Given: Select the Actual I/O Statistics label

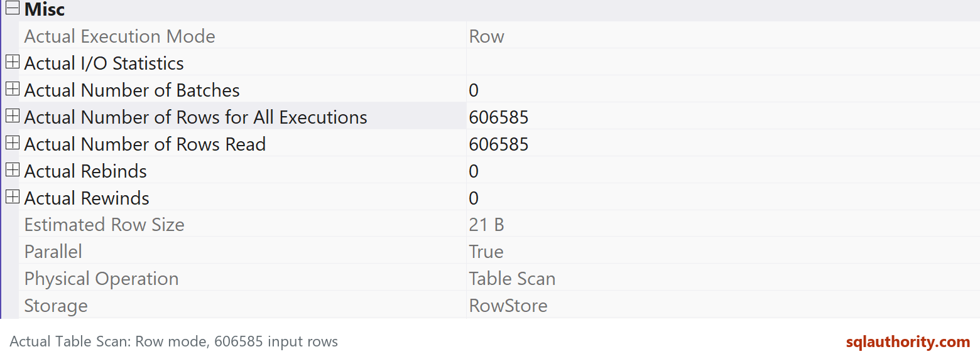Looking at the screenshot, I should click(104, 63).
